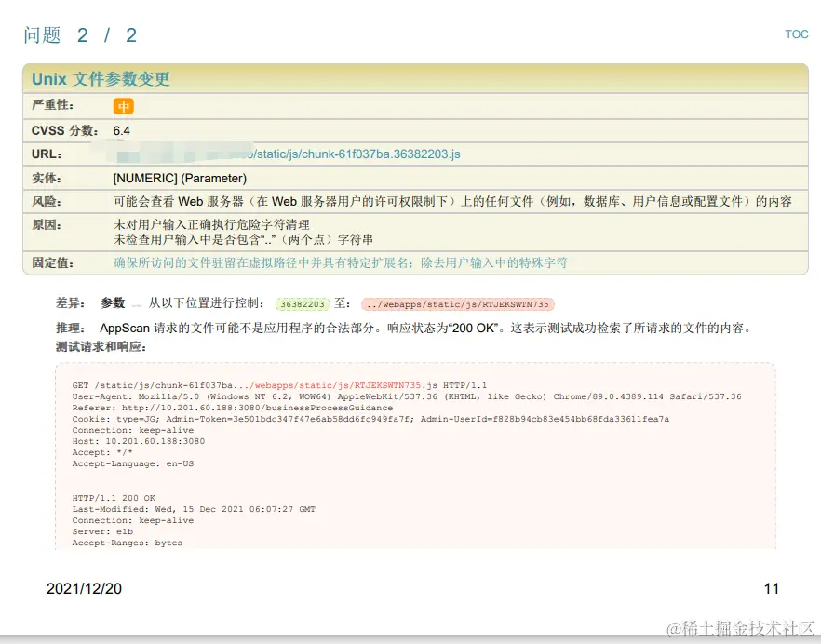Click the page number 11

point(772,588)
